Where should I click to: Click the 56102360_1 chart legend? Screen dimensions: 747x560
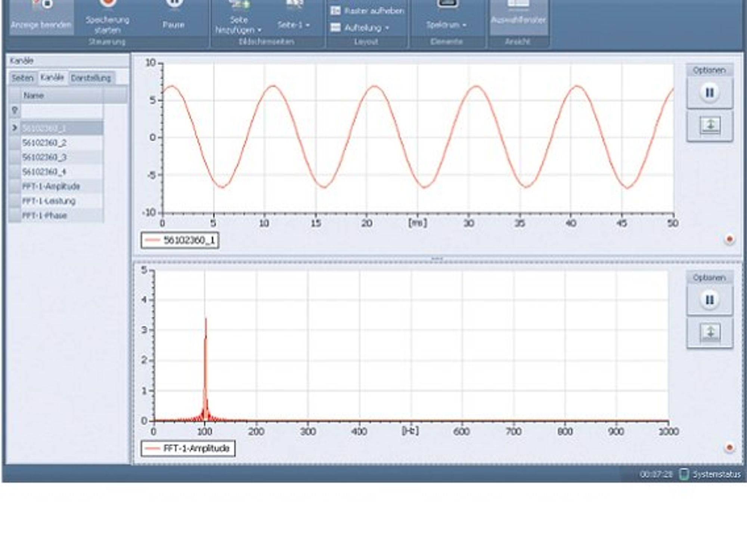[x=180, y=240]
